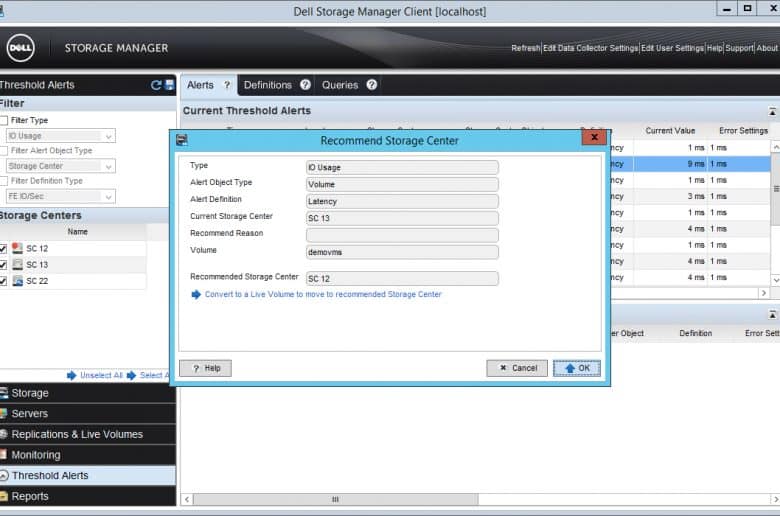Open help icon beside Definitions tab
Viewport: 780px width, 516px height.
tap(305, 85)
